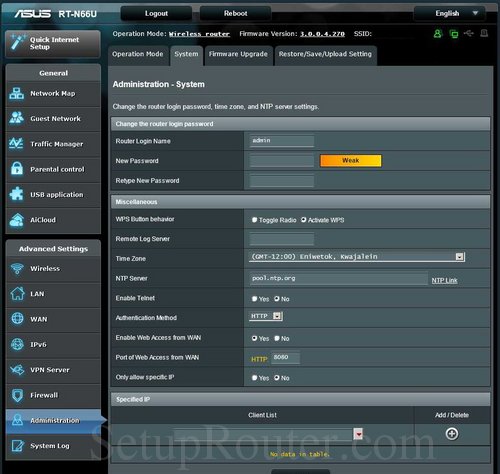500x474 pixels.
Task: Click the Remote Log Server field
Action: pos(282,239)
